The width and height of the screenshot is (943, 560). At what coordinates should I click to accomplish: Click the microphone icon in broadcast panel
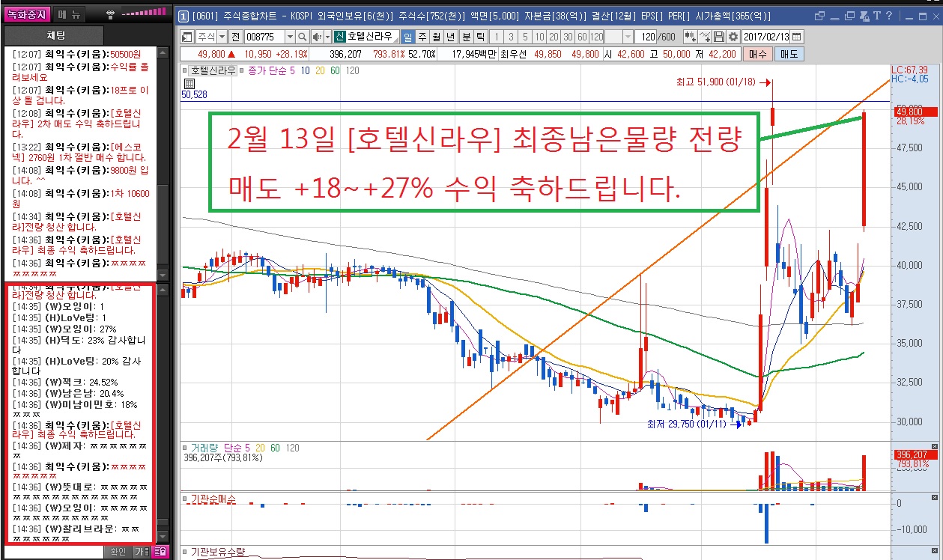[111, 13]
